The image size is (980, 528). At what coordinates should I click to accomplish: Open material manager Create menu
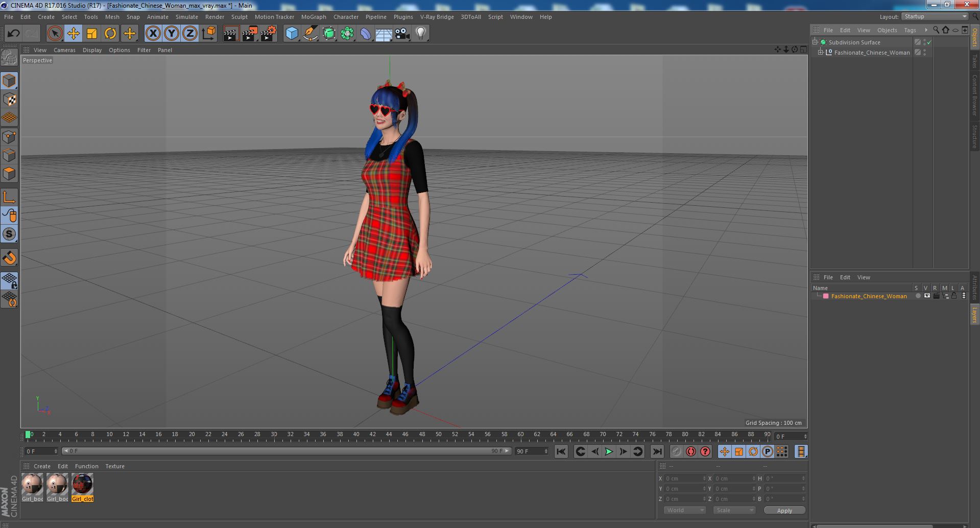point(42,466)
